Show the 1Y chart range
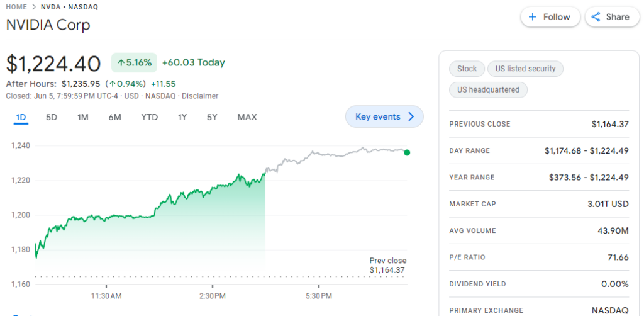The height and width of the screenshot is (316, 644). click(182, 117)
